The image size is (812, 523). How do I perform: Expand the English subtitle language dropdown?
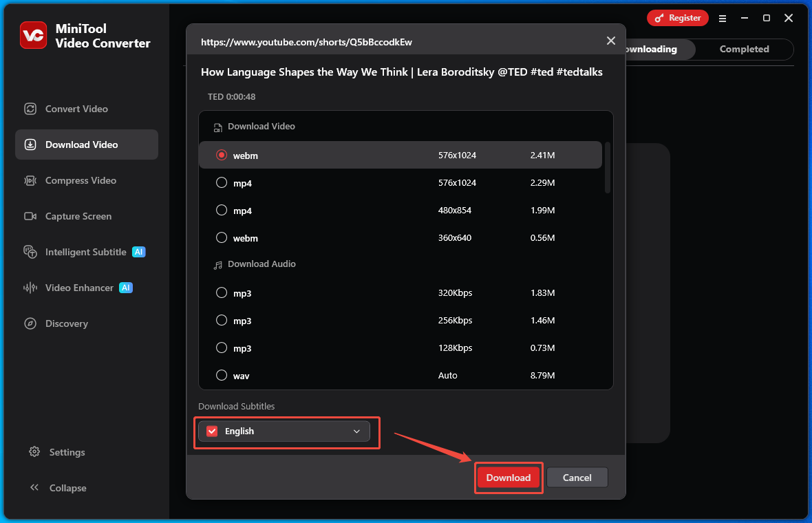357,431
